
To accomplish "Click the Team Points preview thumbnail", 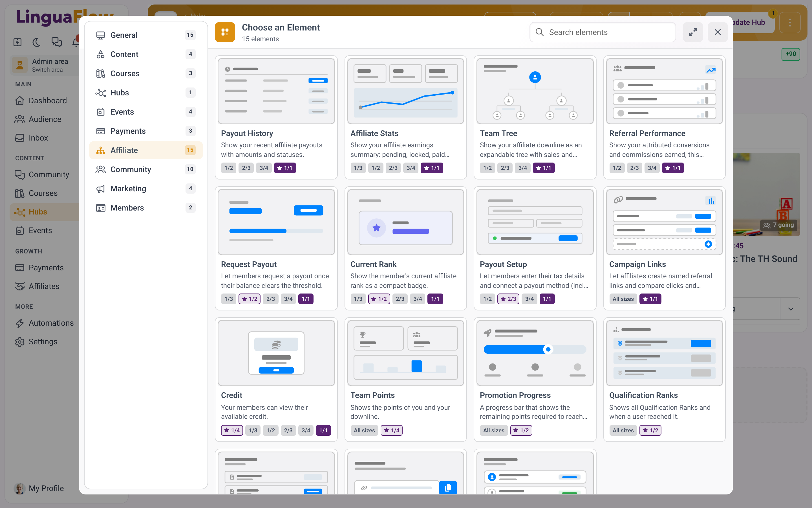I will (405, 353).
